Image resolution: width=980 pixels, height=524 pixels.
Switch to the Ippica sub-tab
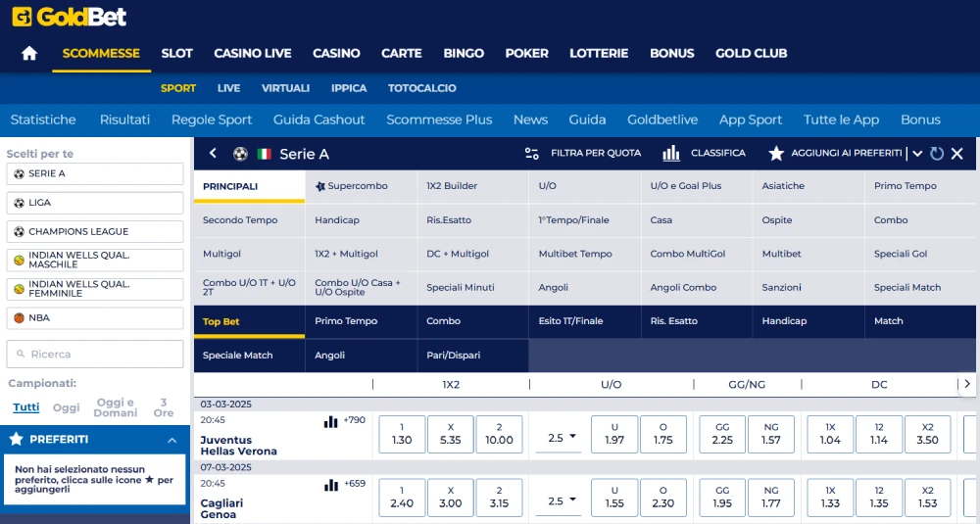coord(349,88)
